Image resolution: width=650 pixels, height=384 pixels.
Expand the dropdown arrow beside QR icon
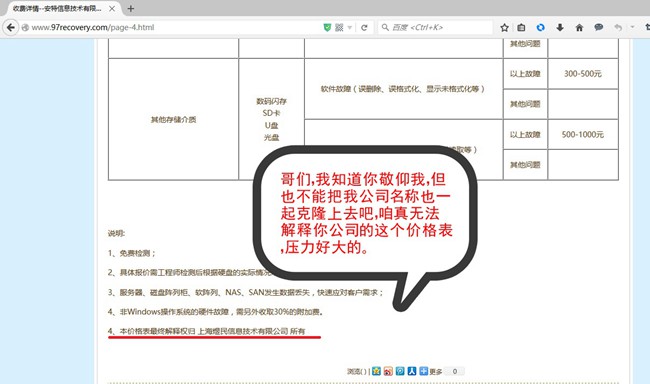click(x=349, y=28)
